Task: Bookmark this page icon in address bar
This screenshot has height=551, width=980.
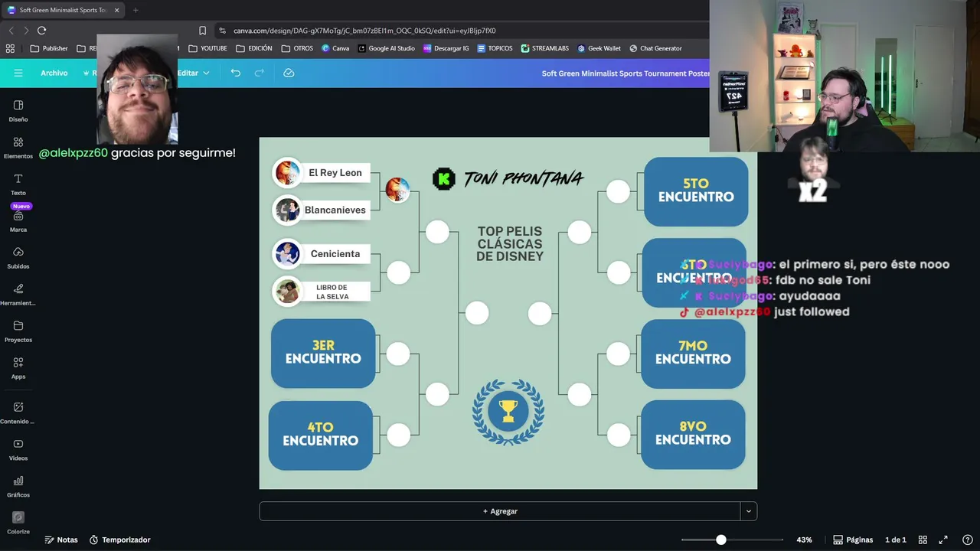Action: (202, 31)
